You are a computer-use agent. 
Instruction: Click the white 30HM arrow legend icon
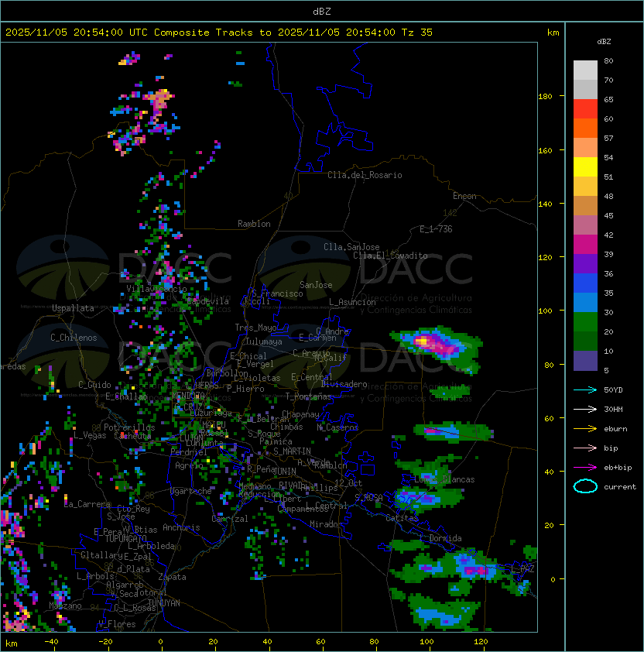coord(585,409)
